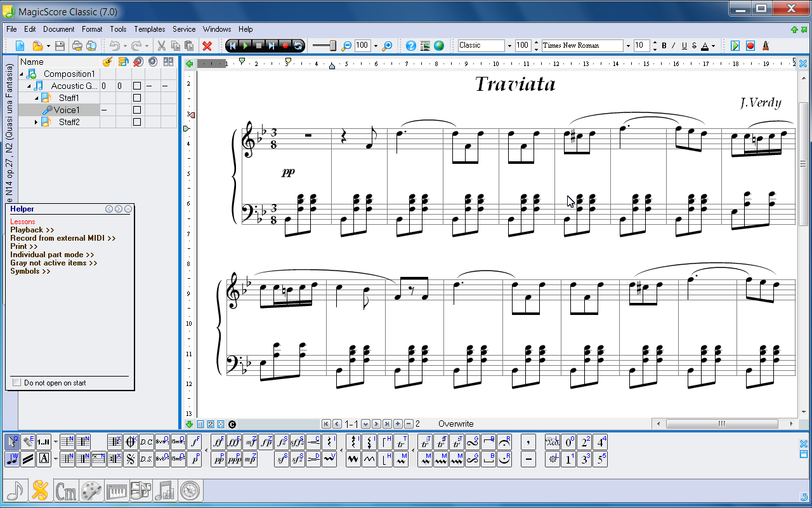Open the Classic style dropdown
Screen dimensions: 812x508
[x=509, y=46]
